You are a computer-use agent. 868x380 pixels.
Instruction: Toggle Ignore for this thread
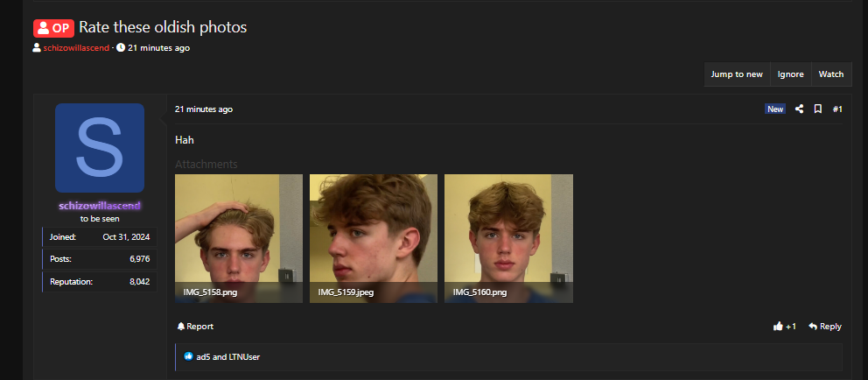[x=790, y=74]
